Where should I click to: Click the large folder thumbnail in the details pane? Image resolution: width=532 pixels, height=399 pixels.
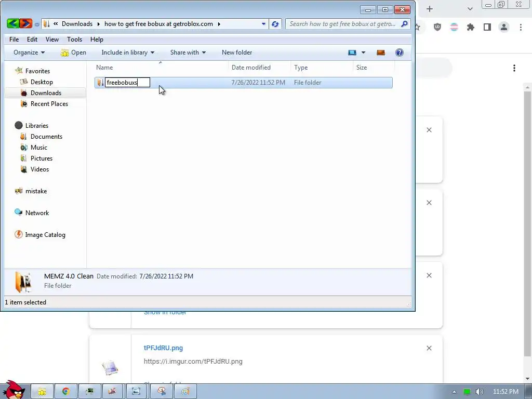(23, 282)
